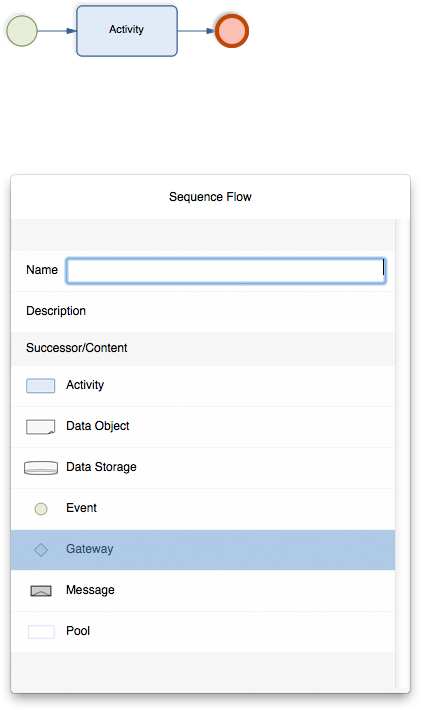Click the Pool rectangle icon
Viewport: 421px width, 710px height.
click(x=41, y=632)
